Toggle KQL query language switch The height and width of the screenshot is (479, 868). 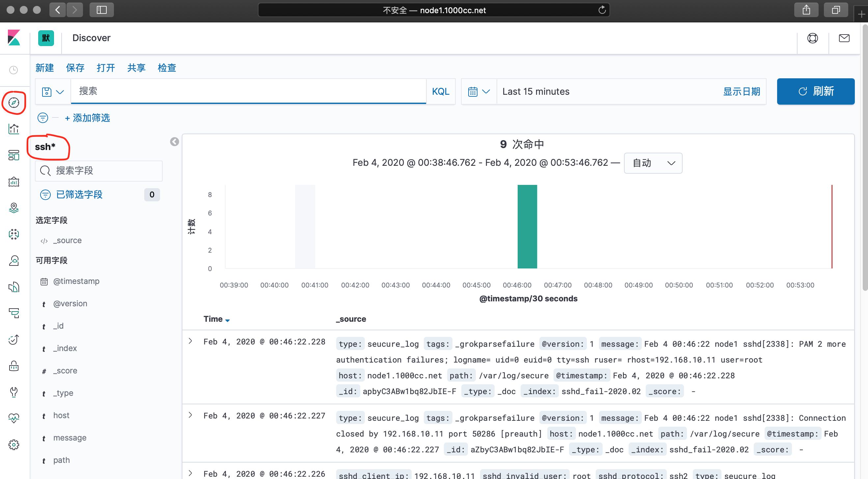coord(440,91)
